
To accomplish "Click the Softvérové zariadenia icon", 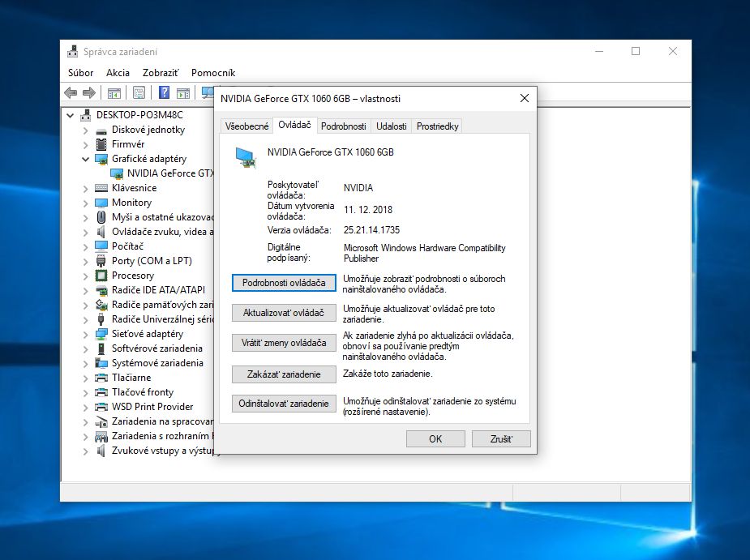I will pos(101,348).
